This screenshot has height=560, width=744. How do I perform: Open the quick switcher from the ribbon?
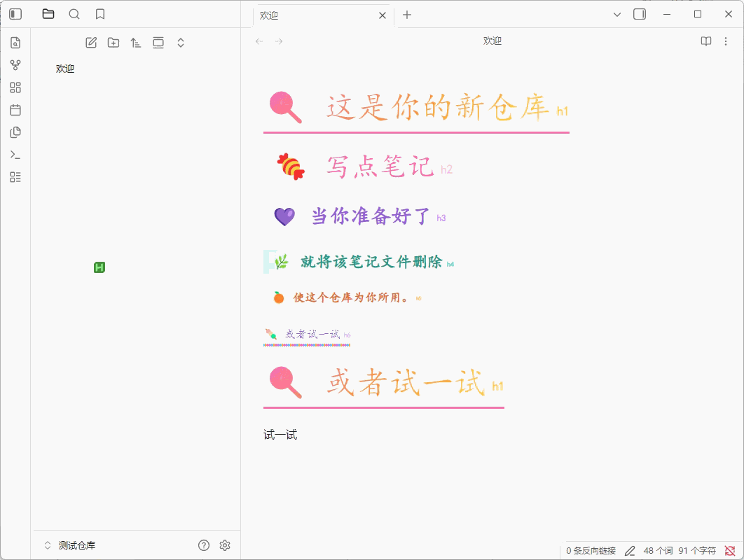click(x=15, y=43)
